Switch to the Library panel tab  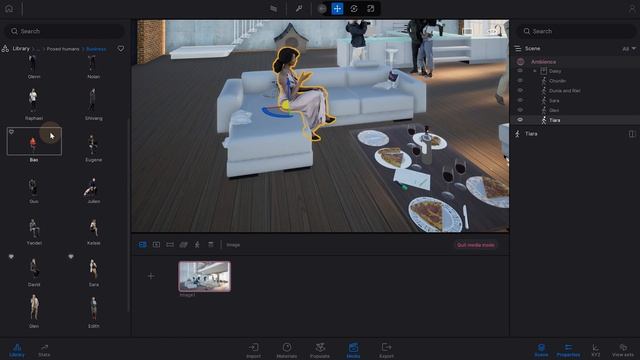coord(17,350)
